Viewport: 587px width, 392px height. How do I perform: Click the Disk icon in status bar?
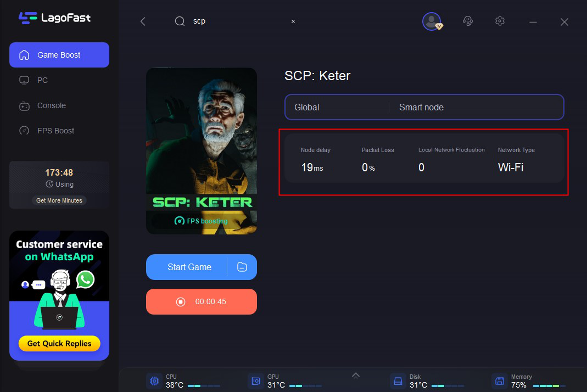point(398,381)
